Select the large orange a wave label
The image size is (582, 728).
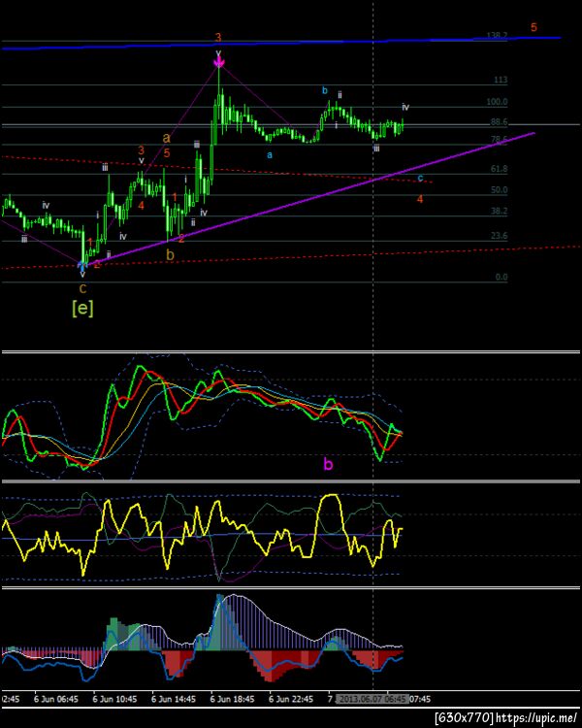pos(167,138)
